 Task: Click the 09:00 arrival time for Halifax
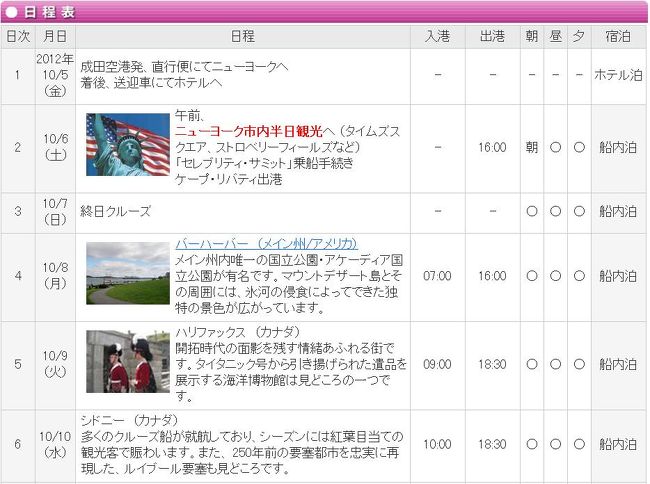(437, 364)
